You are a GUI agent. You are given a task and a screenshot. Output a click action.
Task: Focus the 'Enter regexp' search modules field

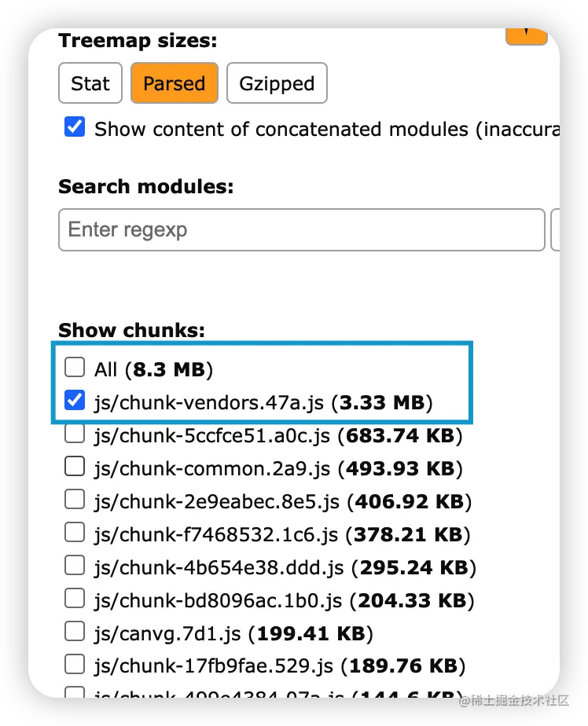pyautogui.click(x=301, y=229)
